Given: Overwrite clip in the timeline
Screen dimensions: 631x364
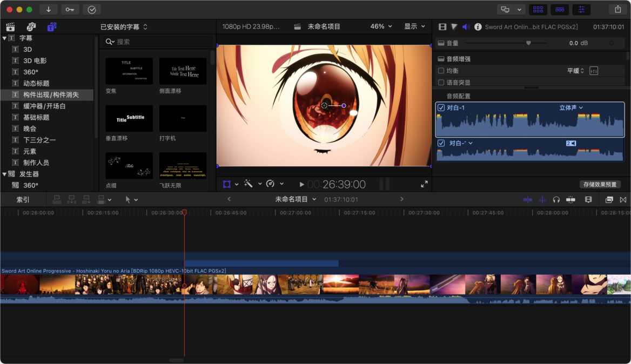Looking at the screenshot, I should pyautogui.click(x=101, y=199).
